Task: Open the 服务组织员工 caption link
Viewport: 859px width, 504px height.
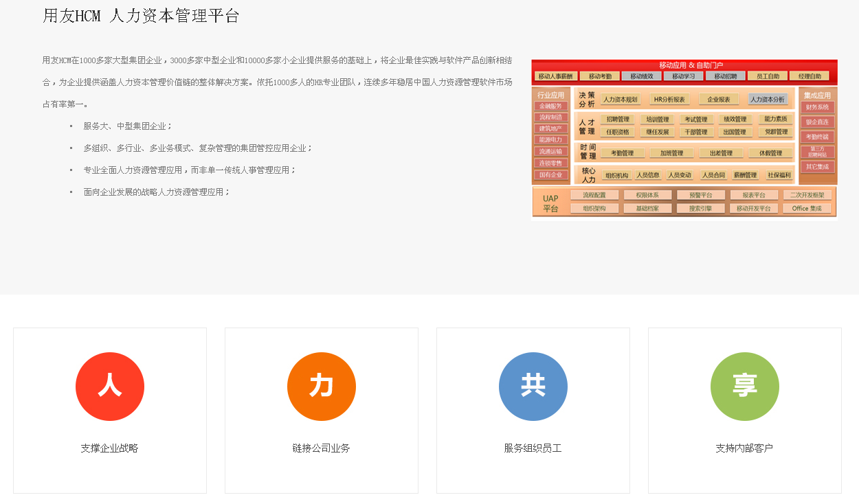Action: [533, 448]
